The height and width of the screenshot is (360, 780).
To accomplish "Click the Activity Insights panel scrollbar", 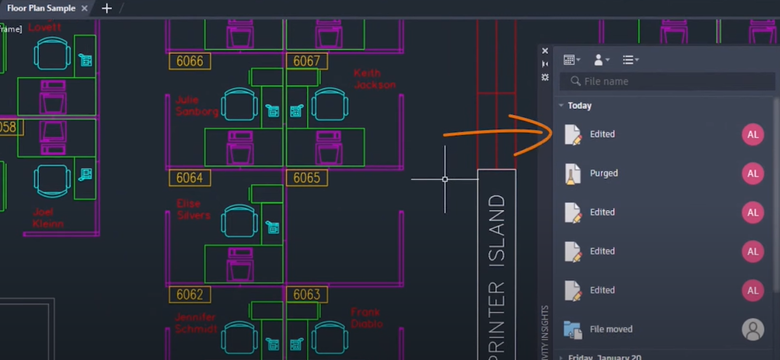I will tap(777, 194).
